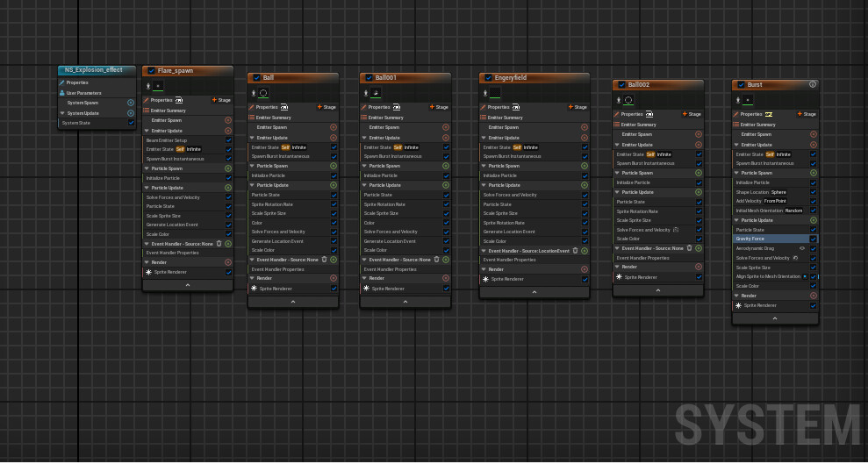Viewport: 868px width, 464px height.
Task: Click the Stage button in Ball001
Action: [439, 107]
